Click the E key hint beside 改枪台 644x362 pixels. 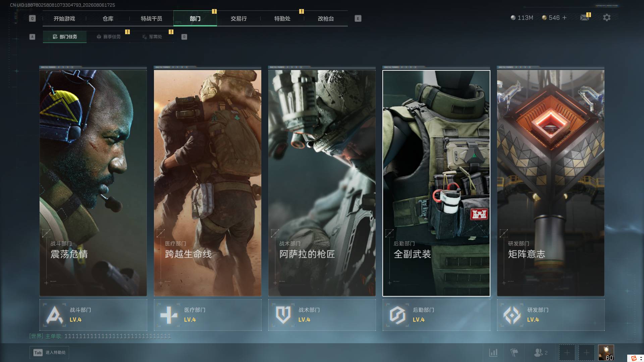358,18
